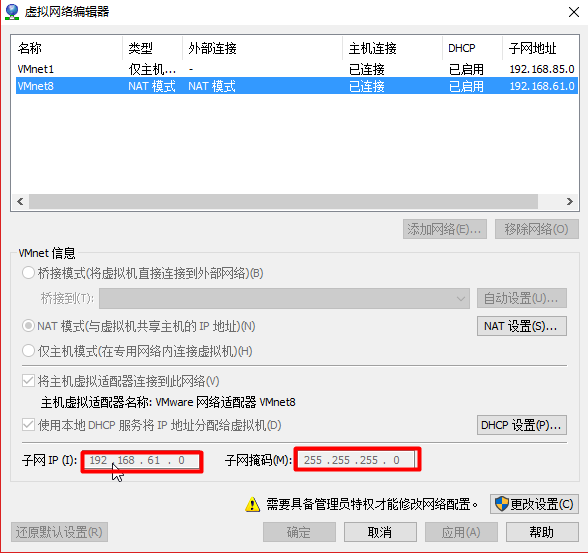Click the 帮助 button
The image size is (588, 553).
[x=542, y=532]
